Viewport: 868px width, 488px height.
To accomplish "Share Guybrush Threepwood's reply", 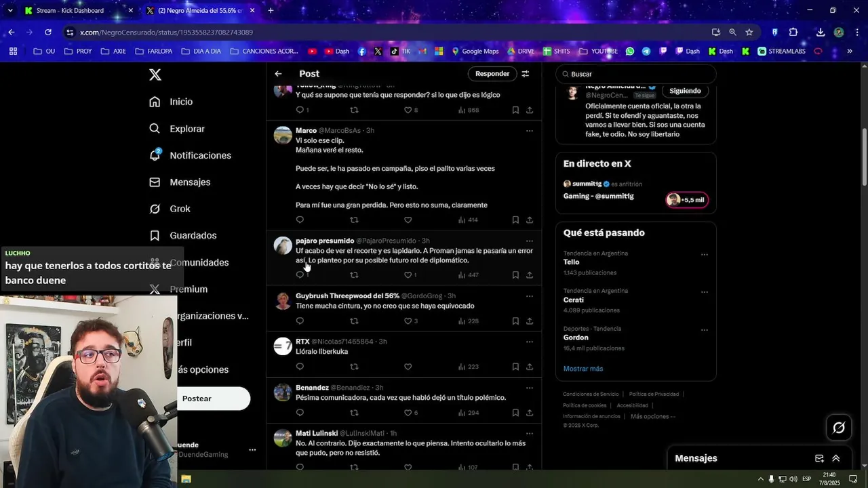I will (x=530, y=321).
